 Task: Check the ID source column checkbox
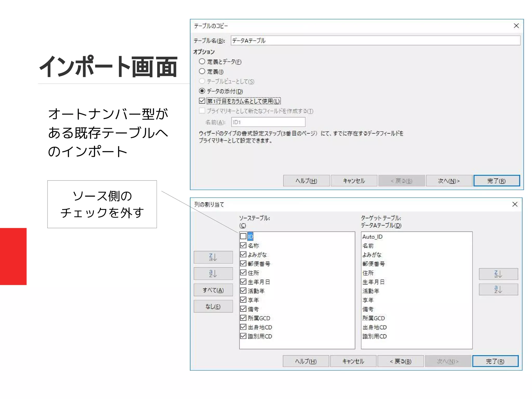pos(243,236)
